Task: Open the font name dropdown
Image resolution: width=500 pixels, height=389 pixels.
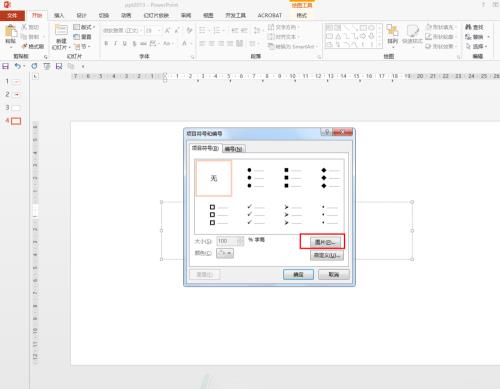Action: pos(141,31)
